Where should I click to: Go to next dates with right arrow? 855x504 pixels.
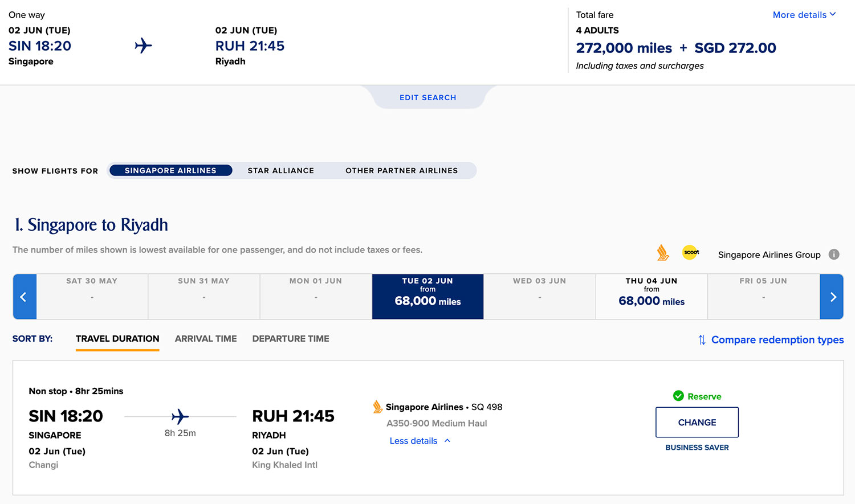pyautogui.click(x=832, y=297)
